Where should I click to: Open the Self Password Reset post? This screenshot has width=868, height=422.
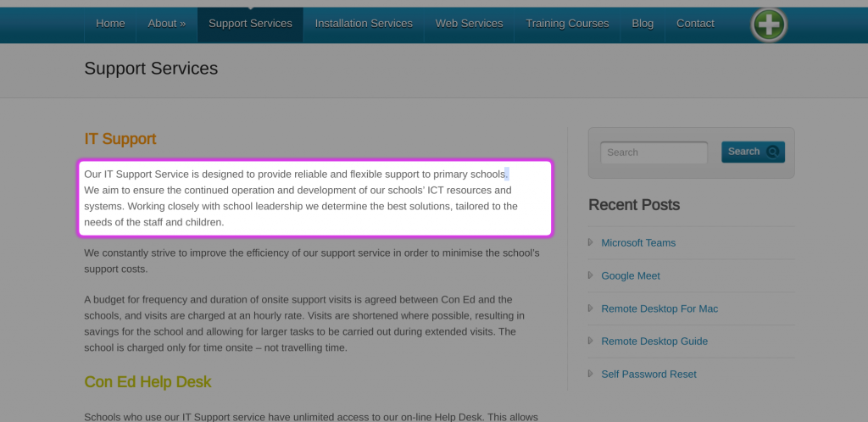[648, 375]
